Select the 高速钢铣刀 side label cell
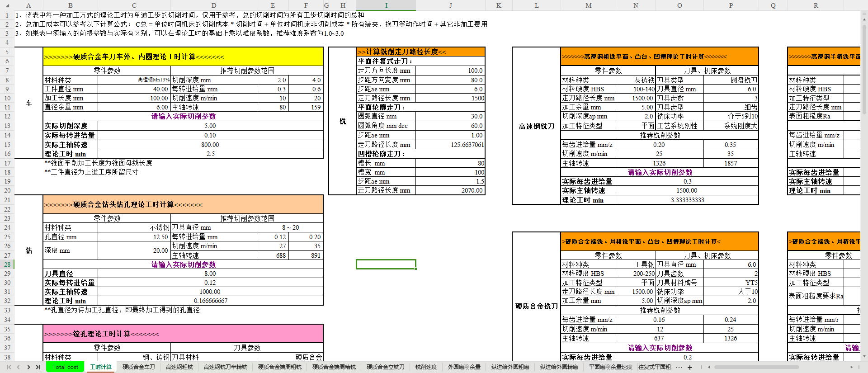The height and width of the screenshot is (373, 868). tap(537, 126)
